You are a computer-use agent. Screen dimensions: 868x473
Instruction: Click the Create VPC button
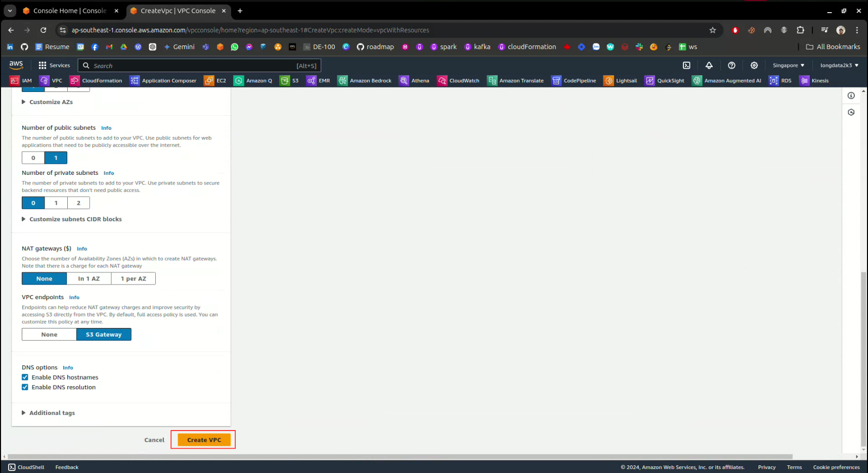coord(204,440)
